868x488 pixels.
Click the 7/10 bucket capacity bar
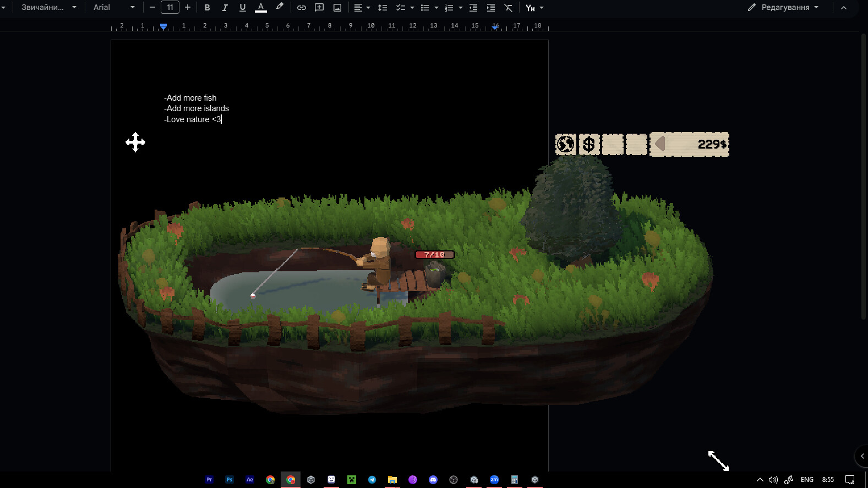(x=435, y=255)
